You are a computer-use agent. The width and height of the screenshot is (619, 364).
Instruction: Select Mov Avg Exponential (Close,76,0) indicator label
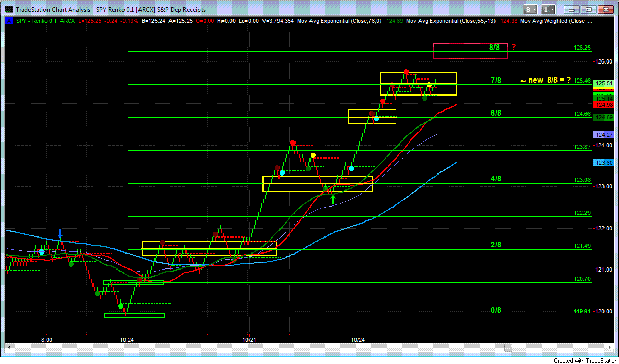(339, 21)
